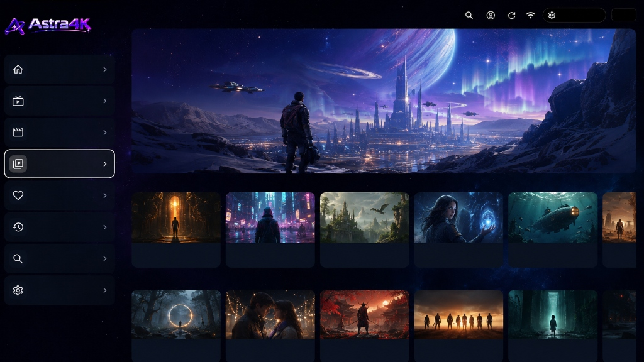644x362 pixels.
Task: Open the user account profile icon
Action: click(491, 15)
